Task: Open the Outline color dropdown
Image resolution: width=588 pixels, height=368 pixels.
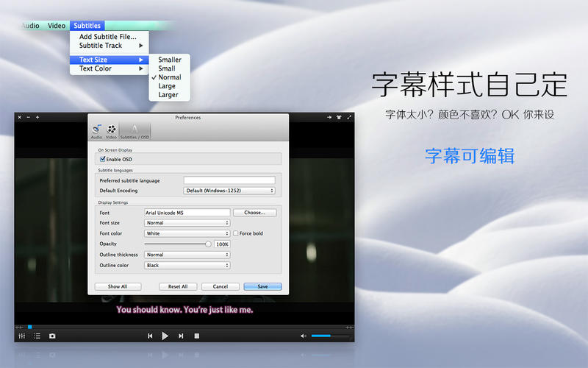Action: point(187,266)
